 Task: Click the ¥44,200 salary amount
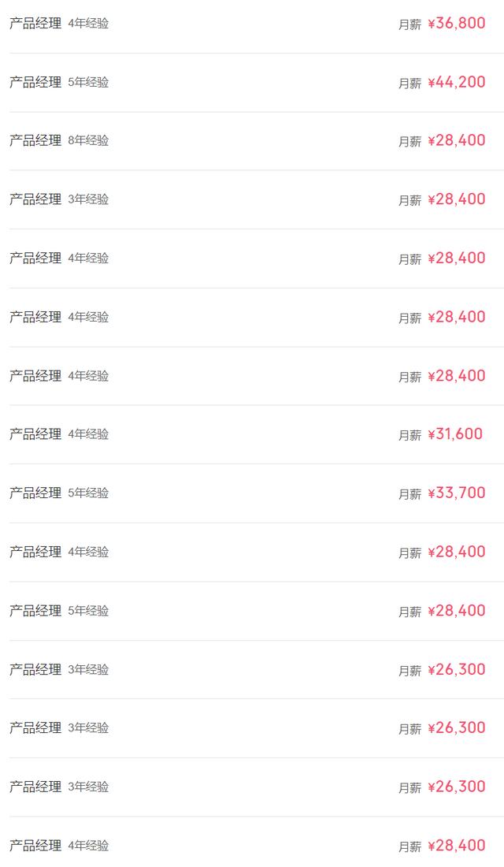(457, 82)
